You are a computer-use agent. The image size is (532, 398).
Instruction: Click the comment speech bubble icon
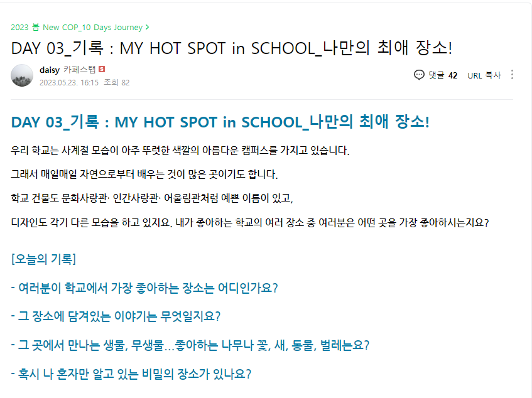click(419, 75)
